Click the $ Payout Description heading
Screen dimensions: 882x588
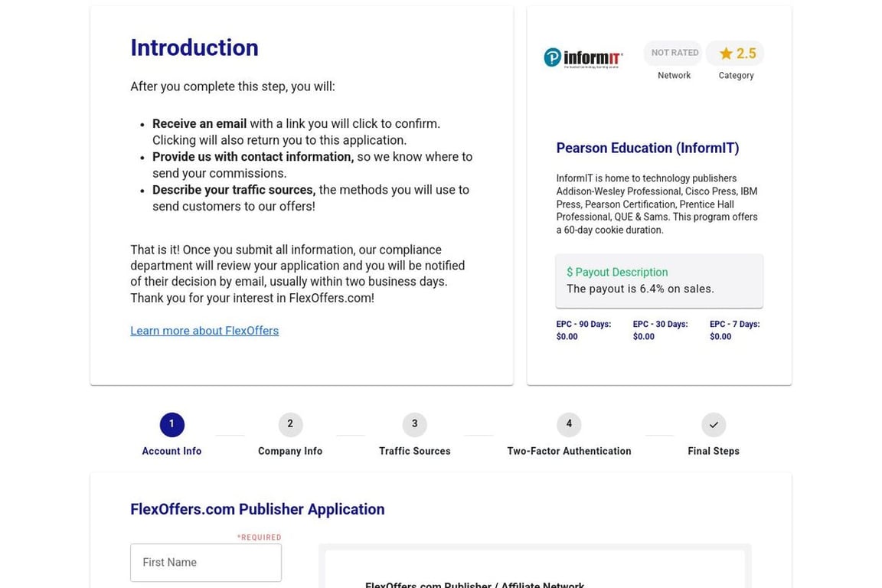point(617,273)
